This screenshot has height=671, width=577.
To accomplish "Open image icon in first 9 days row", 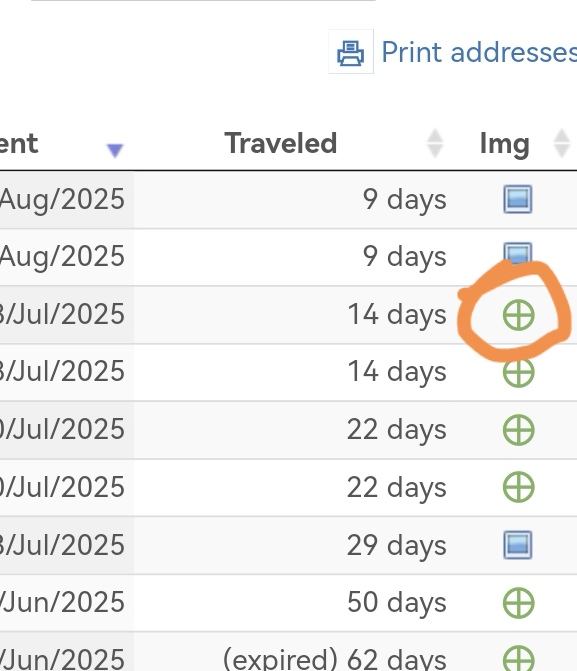I will (518, 199).
